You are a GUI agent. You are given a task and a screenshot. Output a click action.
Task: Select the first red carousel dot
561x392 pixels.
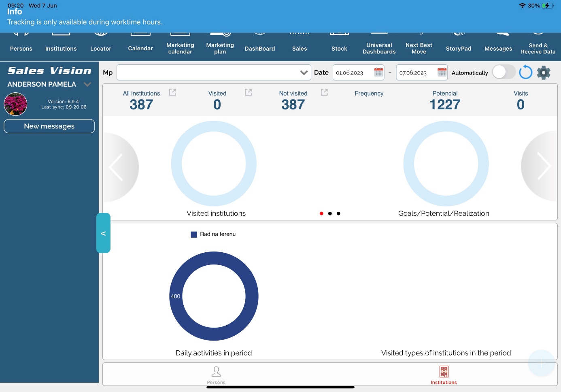(x=321, y=213)
